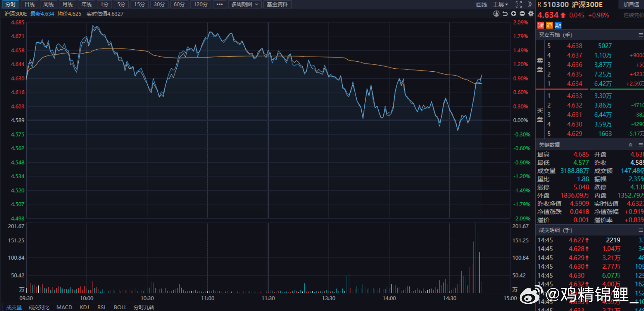Open the 基金资料 button

(x=277, y=4)
